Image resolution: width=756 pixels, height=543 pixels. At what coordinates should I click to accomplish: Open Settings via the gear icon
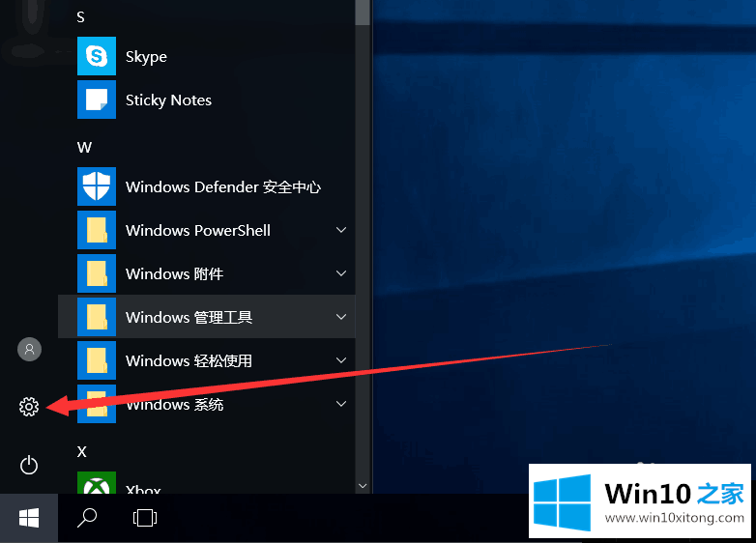(x=29, y=407)
